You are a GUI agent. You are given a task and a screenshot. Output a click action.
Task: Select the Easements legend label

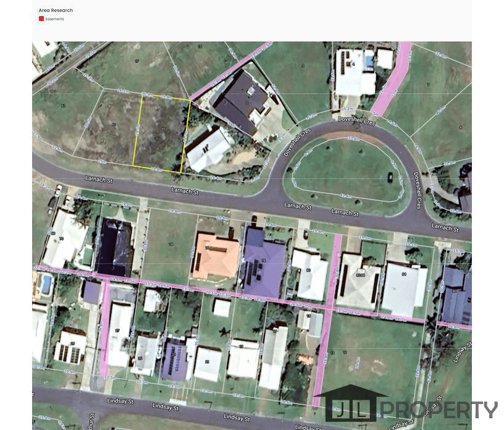click(x=54, y=19)
